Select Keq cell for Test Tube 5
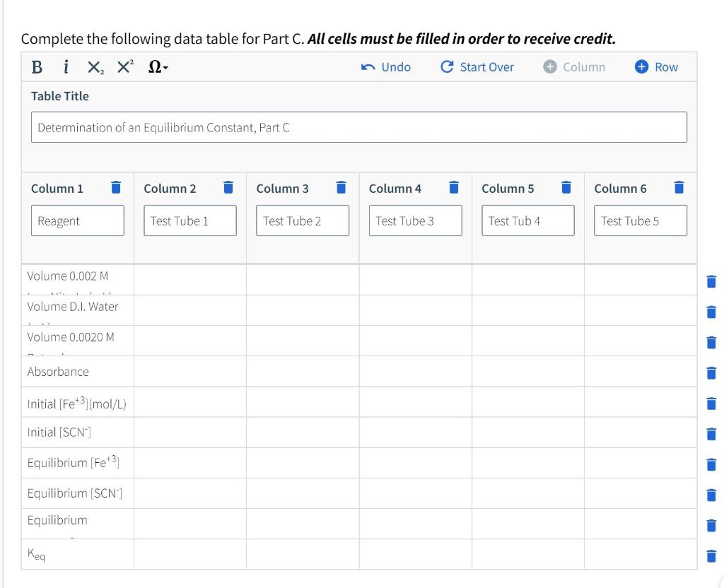This screenshot has width=724, height=588. (x=641, y=554)
